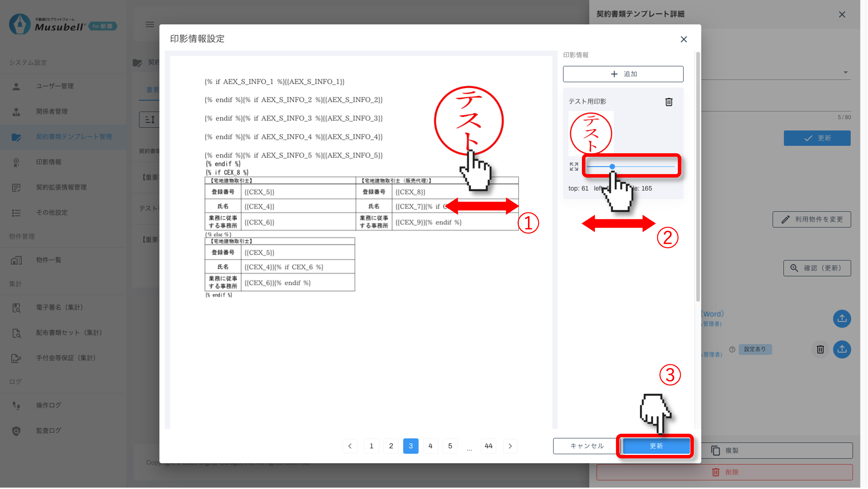
Task: Go to next page with chevron
Action: pyautogui.click(x=510, y=446)
